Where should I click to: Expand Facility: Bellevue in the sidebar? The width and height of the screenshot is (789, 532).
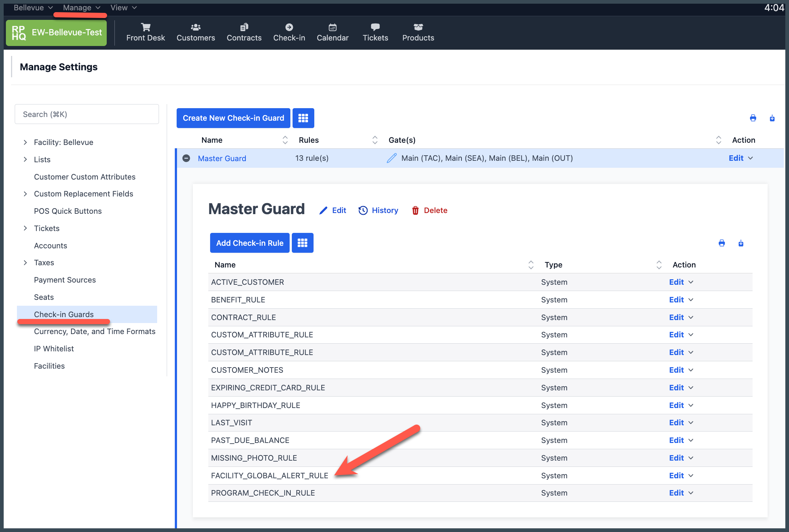pyautogui.click(x=25, y=142)
